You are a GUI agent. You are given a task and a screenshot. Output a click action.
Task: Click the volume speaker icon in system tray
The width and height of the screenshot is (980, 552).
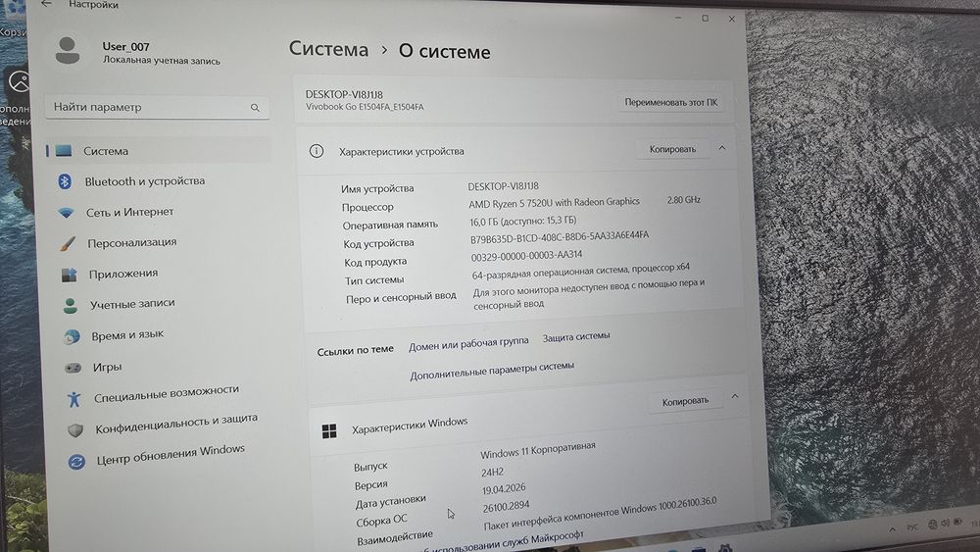(945, 523)
